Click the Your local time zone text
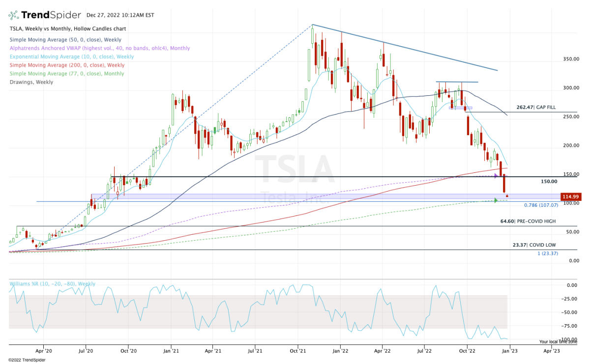 click(559, 341)
